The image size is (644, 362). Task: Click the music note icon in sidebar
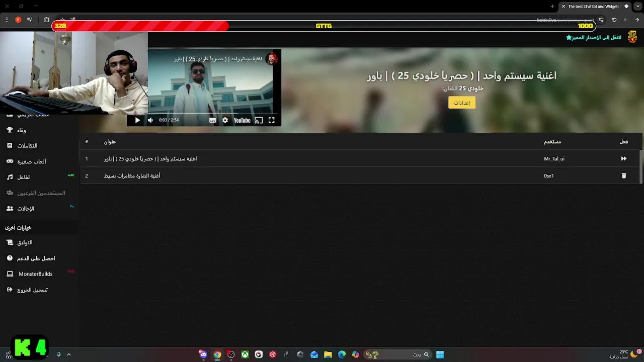(10, 177)
